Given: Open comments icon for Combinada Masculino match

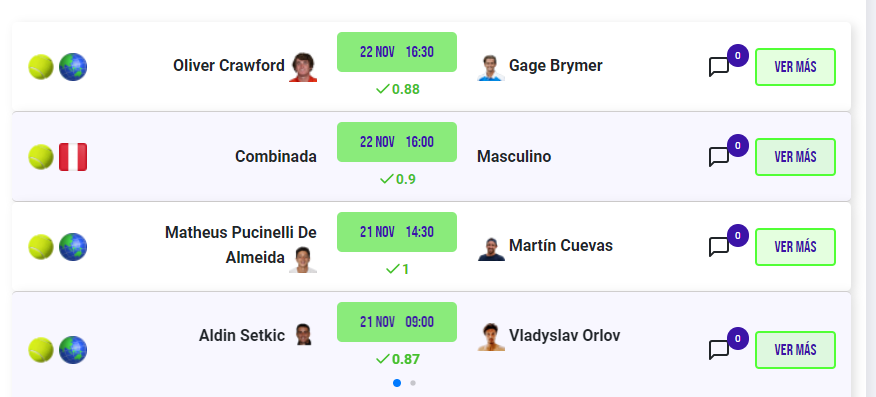Looking at the screenshot, I should [719, 157].
